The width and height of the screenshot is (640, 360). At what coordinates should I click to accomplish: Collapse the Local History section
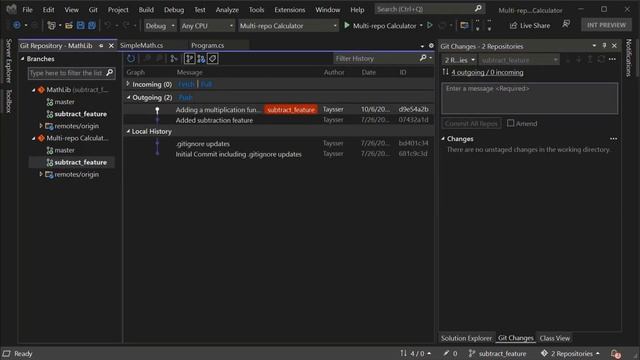128,131
